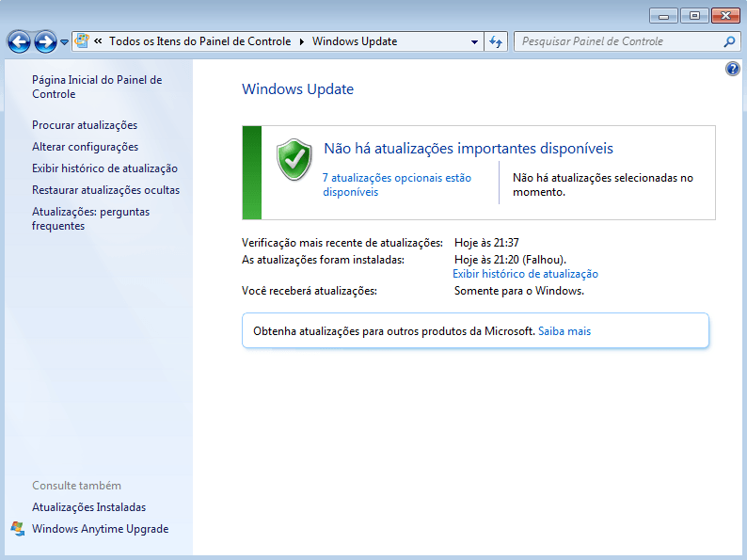Viewport: 747px width, 560px height.
Task: Open the address bar history dropdown
Action: tap(474, 42)
